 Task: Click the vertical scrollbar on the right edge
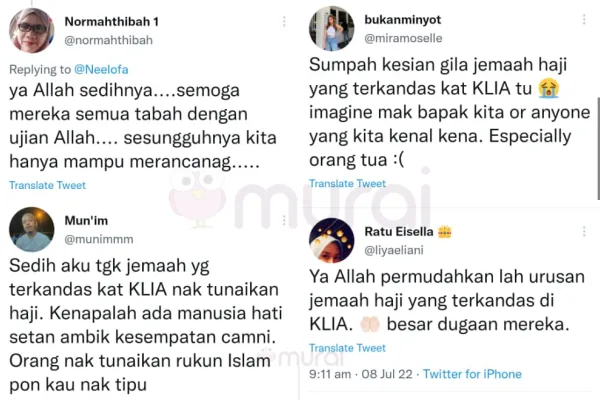pos(598,148)
